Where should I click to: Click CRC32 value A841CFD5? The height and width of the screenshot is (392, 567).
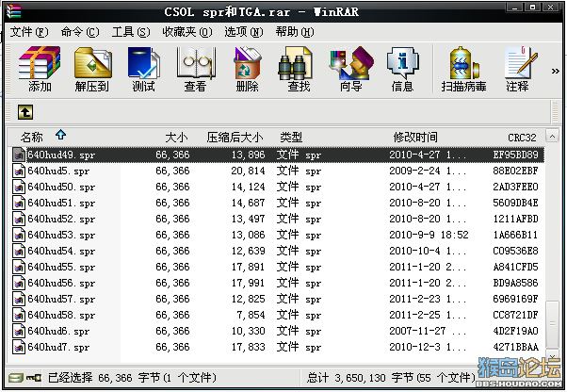515,267
